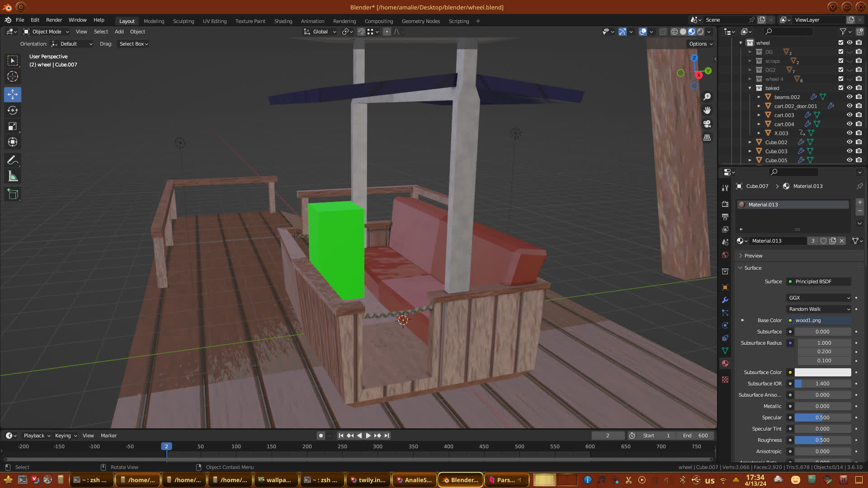The image size is (868, 488).
Task: Open the Render menu
Action: pos(54,20)
